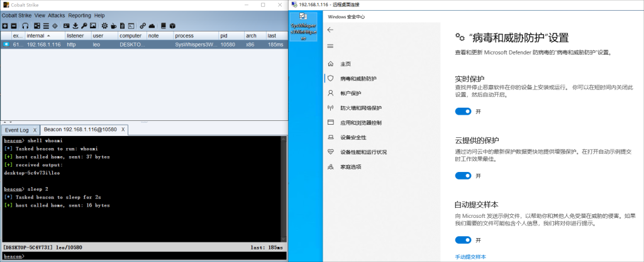Image resolution: width=644 pixels, height=262 pixels.
Task: Open the View menu
Action: click(x=40, y=16)
